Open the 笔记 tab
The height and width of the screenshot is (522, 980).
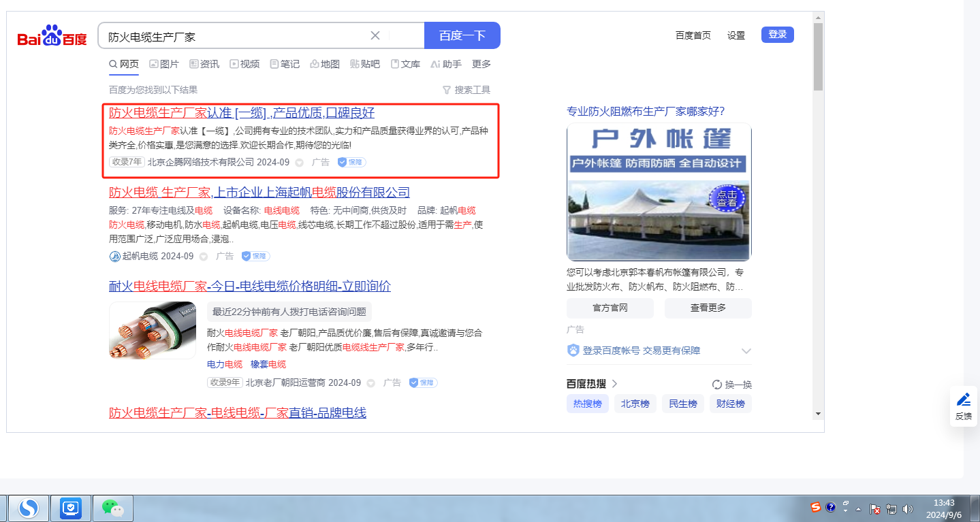(285, 64)
